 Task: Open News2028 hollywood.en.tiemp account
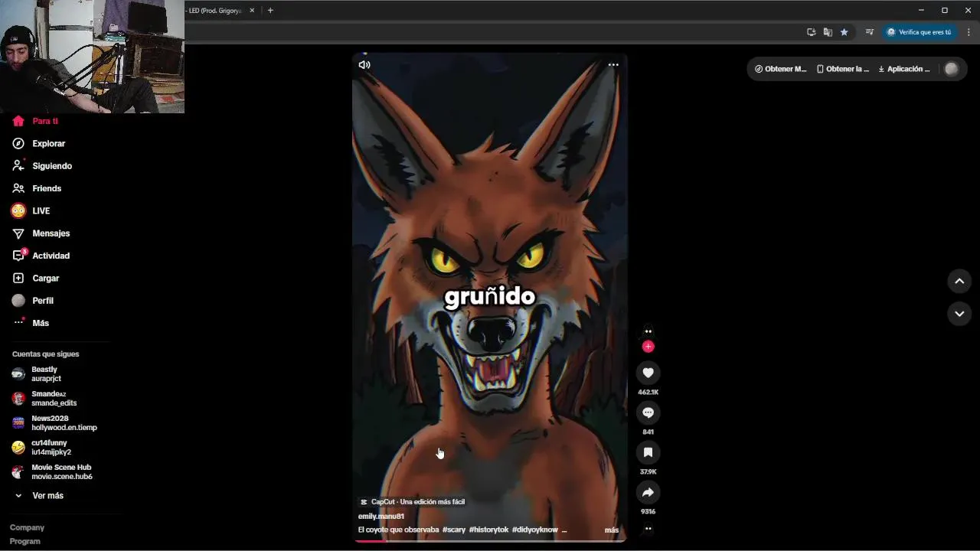coord(54,423)
